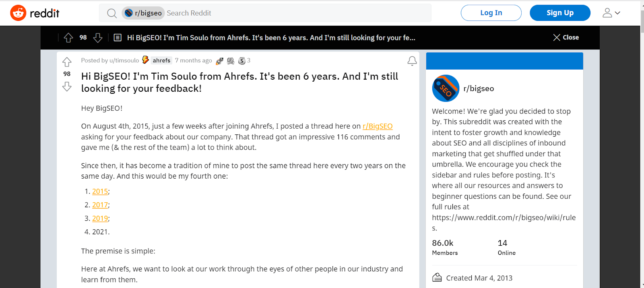Click the r/bigseo community avatar
This screenshot has height=288, width=644.
(x=446, y=88)
